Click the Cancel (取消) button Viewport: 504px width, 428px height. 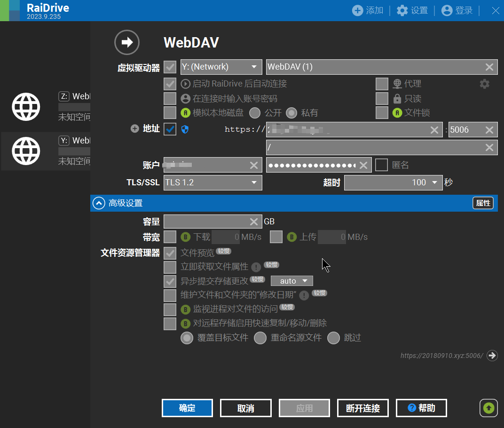[246, 408]
